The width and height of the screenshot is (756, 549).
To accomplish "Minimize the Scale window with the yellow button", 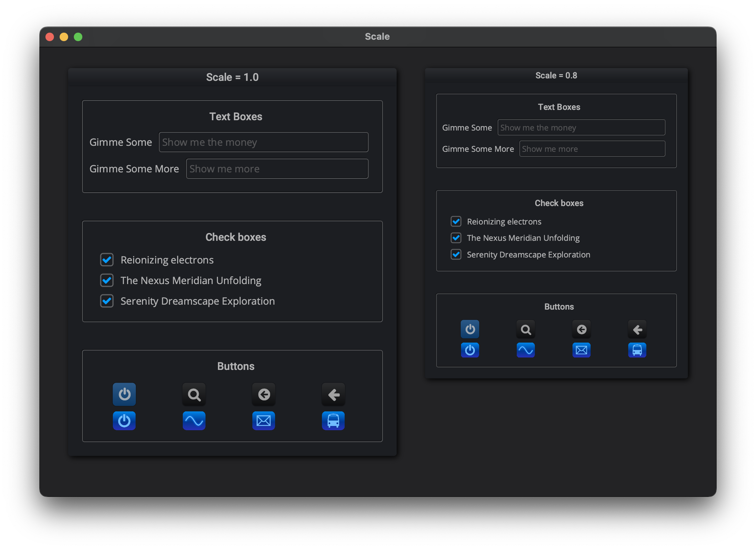I will point(64,37).
